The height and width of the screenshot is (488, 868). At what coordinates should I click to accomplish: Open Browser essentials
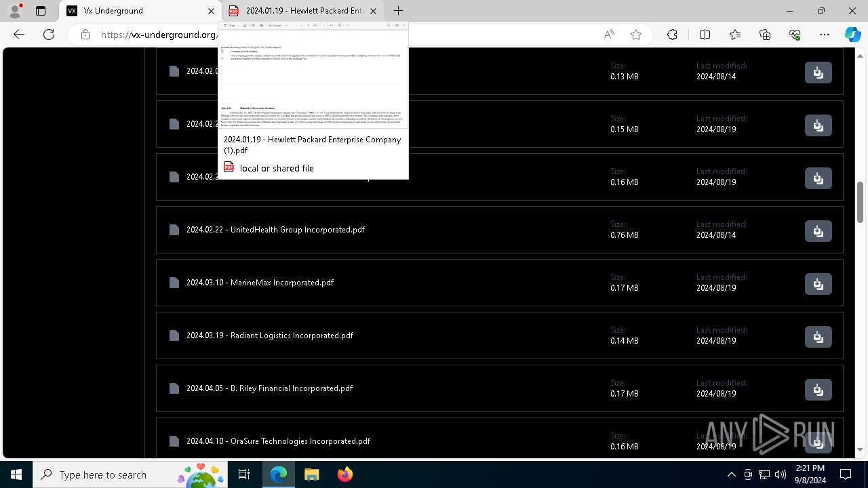[795, 35]
